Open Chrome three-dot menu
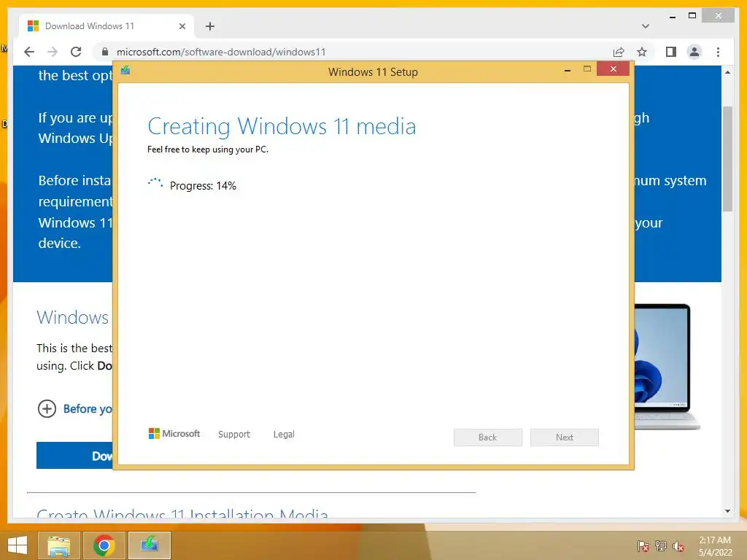 (x=718, y=52)
